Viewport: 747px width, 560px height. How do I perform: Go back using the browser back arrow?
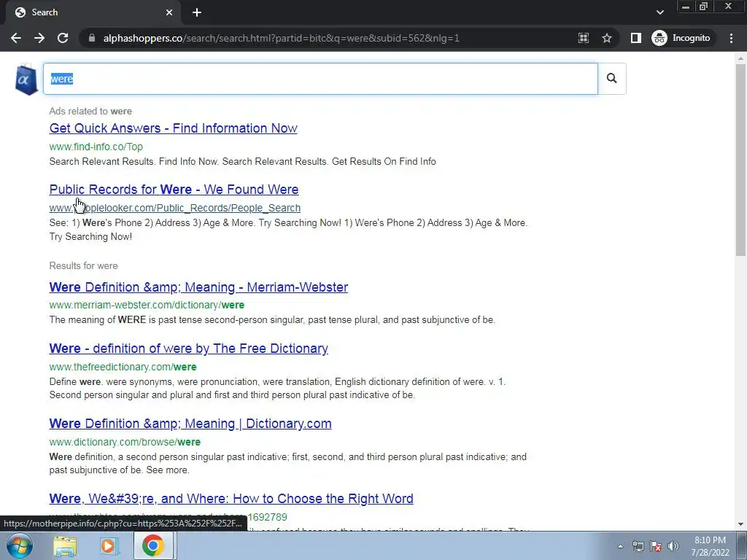pyautogui.click(x=16, y=38)
